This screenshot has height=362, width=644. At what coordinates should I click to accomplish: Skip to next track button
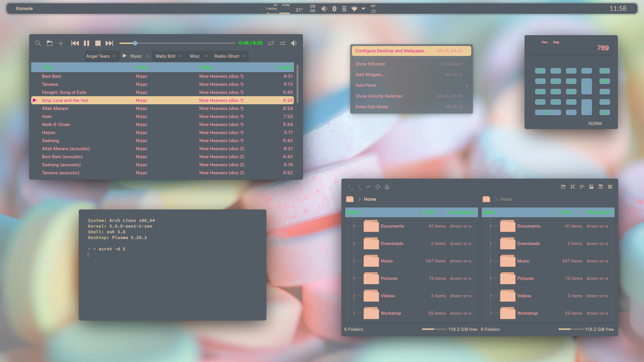point(109,43)
